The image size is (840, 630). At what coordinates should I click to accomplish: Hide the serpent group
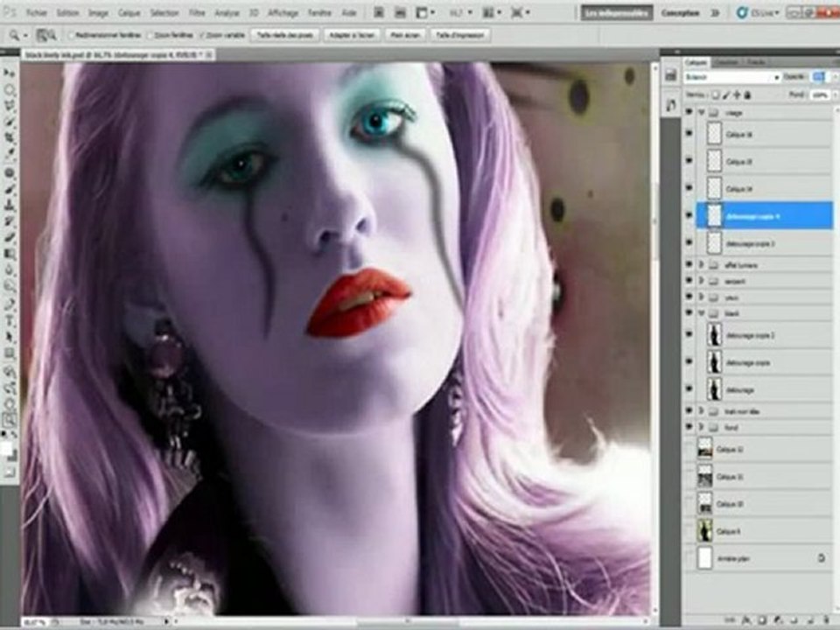(689, 281)
